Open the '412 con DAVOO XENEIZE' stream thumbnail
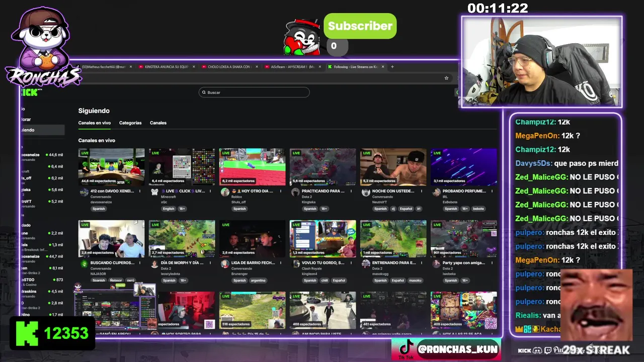The height and width of the screenshot is (362, 644). click(111, 167)
